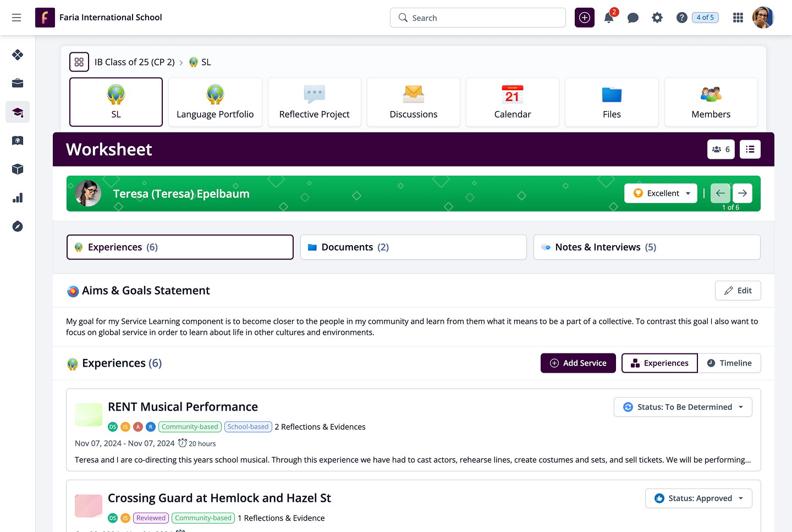
Task: Click the Add Service button
Action: [x=578, y=363]
